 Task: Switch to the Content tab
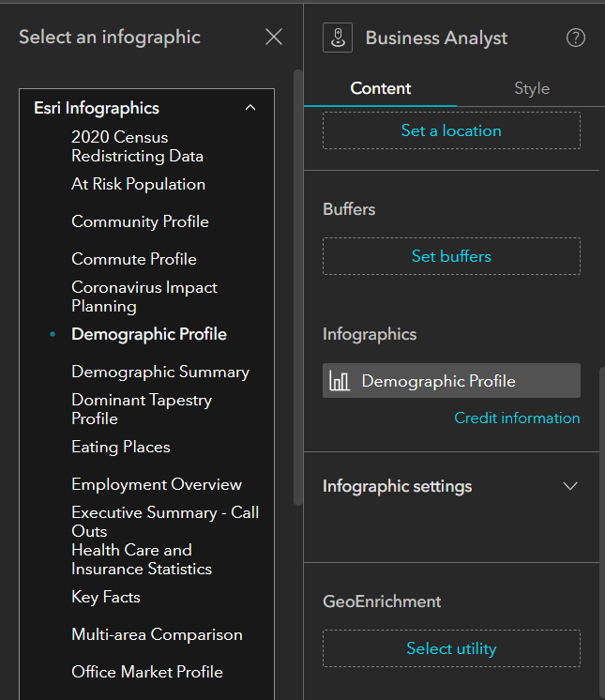click(381, 88)
